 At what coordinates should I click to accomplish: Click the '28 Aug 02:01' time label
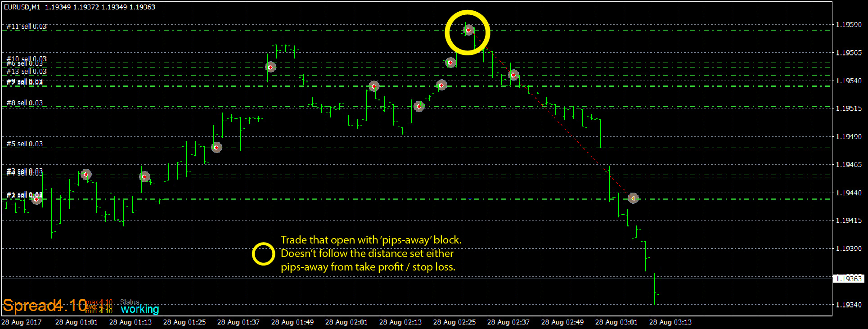pos(346,322)
